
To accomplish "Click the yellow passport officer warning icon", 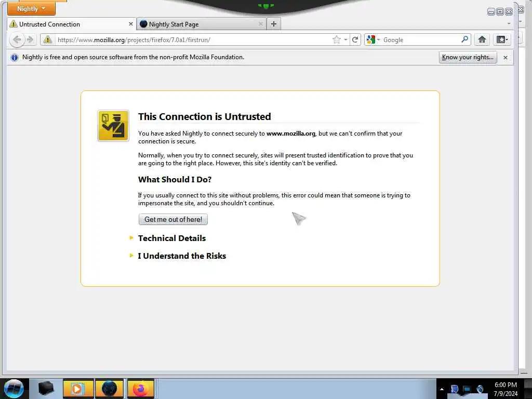I will point(113,126).
